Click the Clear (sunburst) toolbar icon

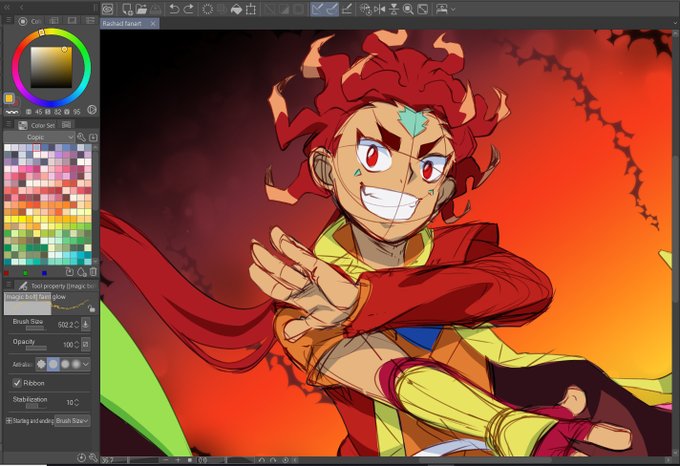coord(207,9)
